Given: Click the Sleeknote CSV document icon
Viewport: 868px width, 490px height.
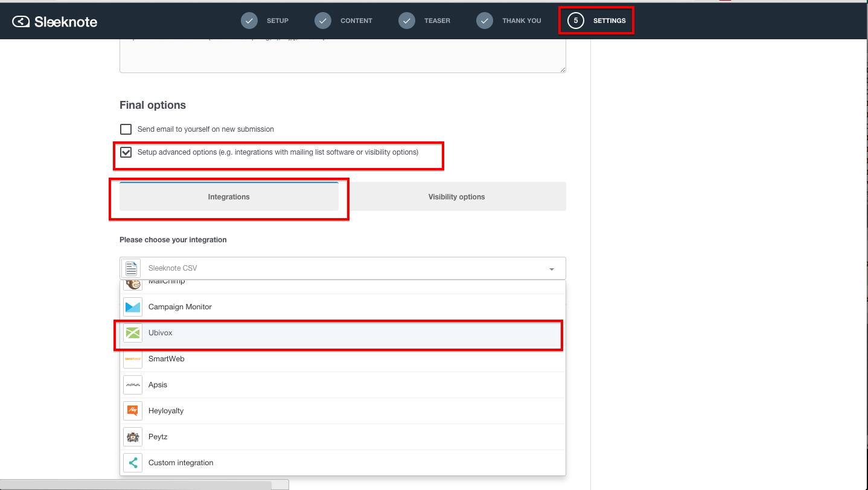Looking at the screenshot, I should [131, 268].
